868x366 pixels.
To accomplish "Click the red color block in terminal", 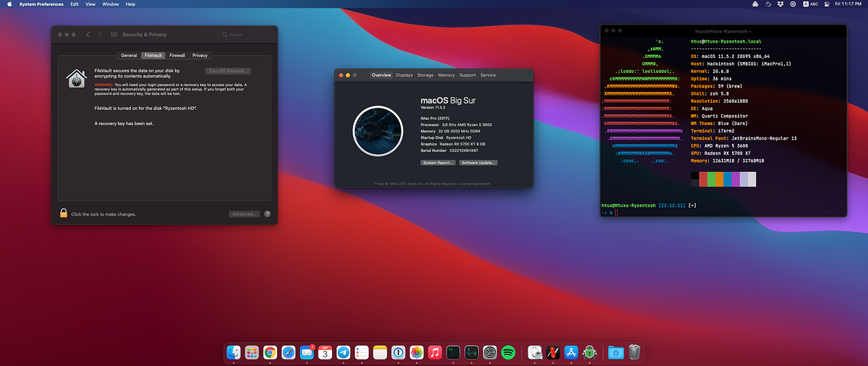I will (x=702, y=179).
